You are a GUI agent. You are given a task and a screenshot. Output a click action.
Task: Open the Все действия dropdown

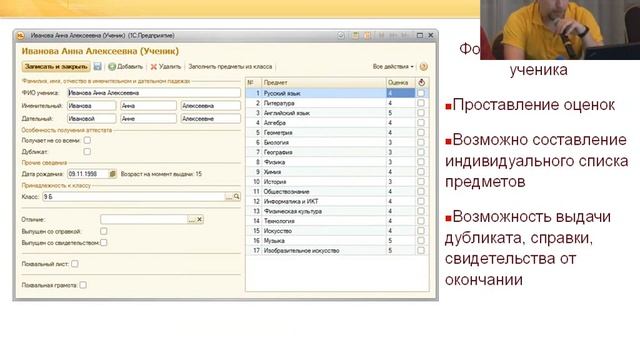point(393,67)
